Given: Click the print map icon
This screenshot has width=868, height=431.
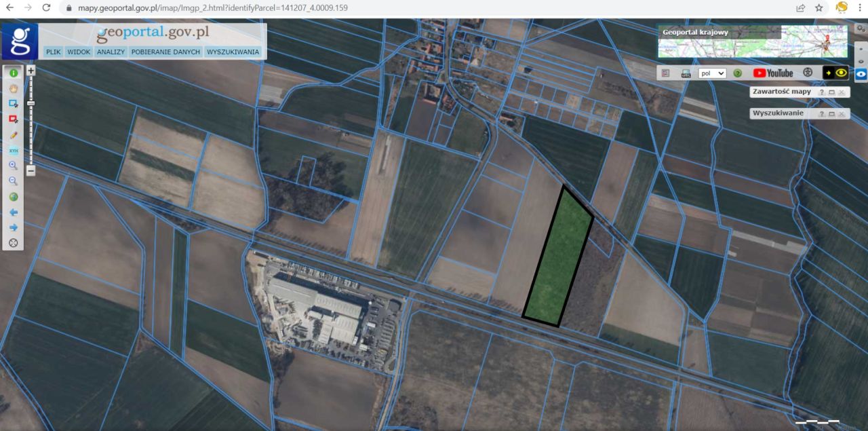Looking at the screenshot, I should pos(686,73).
